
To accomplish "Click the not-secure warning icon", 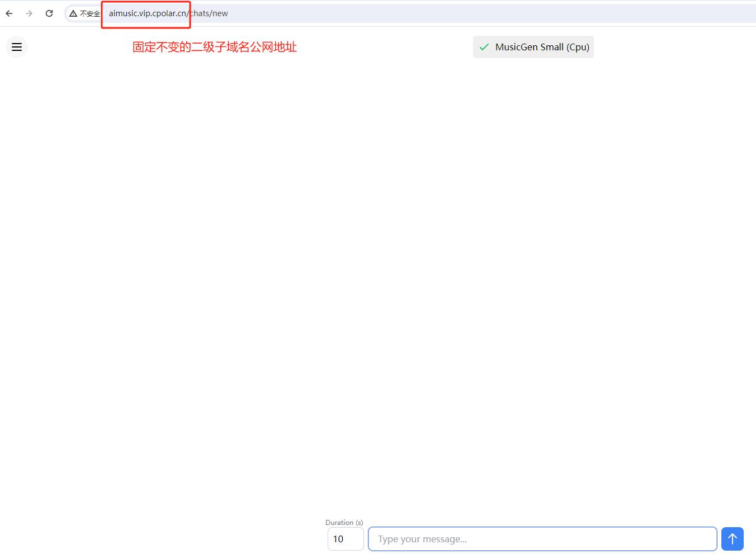I will coord(73,13).
